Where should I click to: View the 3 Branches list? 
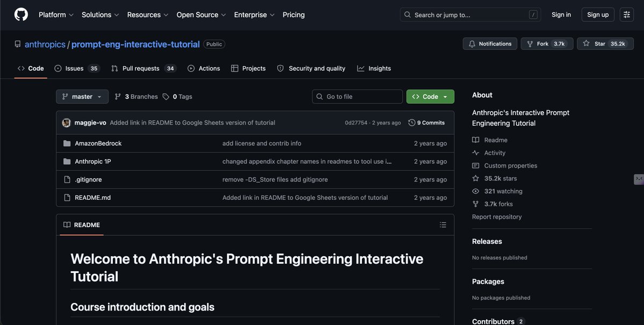[136, 97]
